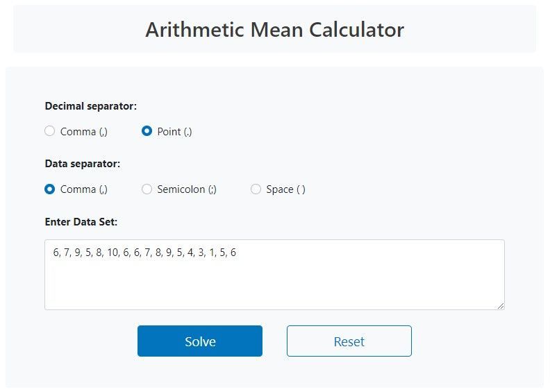This screenshot has width=550, height=392.
Task: Place cursor on number 10 in data set
Action: pos(112,253)
